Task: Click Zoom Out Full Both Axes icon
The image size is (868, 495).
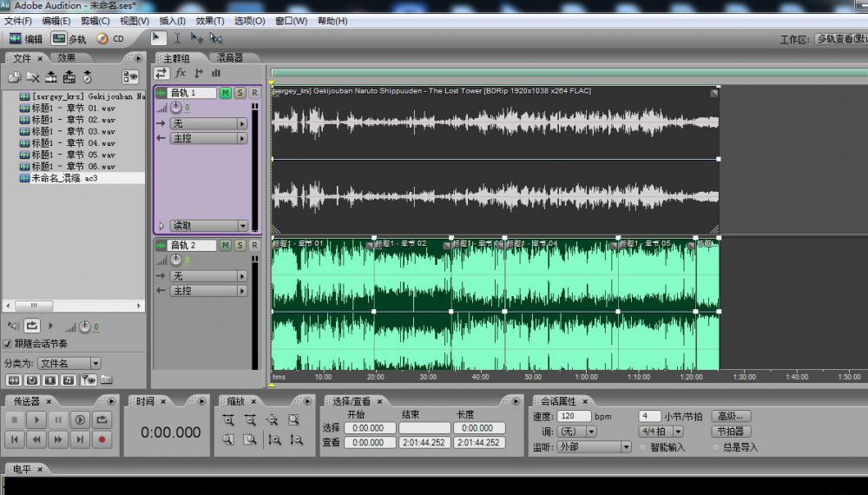Action: pos(271,420)
